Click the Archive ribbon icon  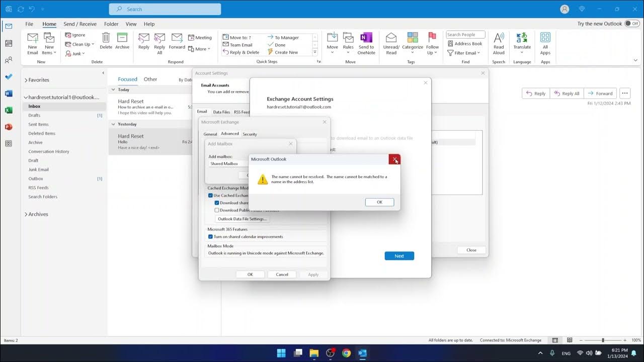tap(122, 41)
